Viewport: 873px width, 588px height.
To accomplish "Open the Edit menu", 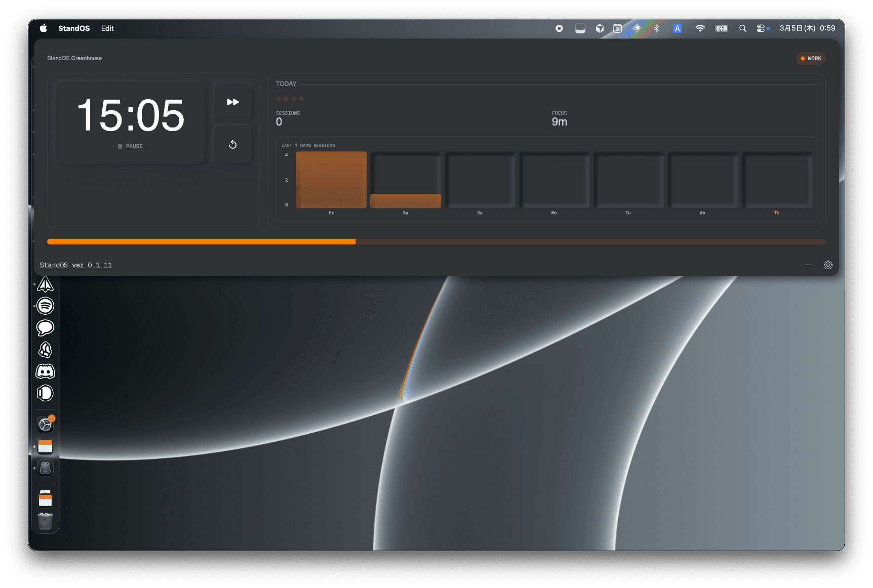I will 107,28.
